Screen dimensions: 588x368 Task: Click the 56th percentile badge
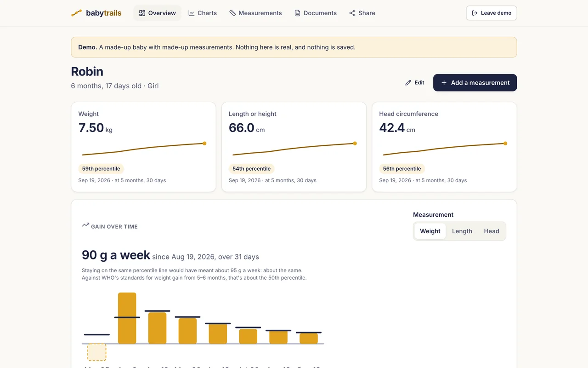pos(402,169)
